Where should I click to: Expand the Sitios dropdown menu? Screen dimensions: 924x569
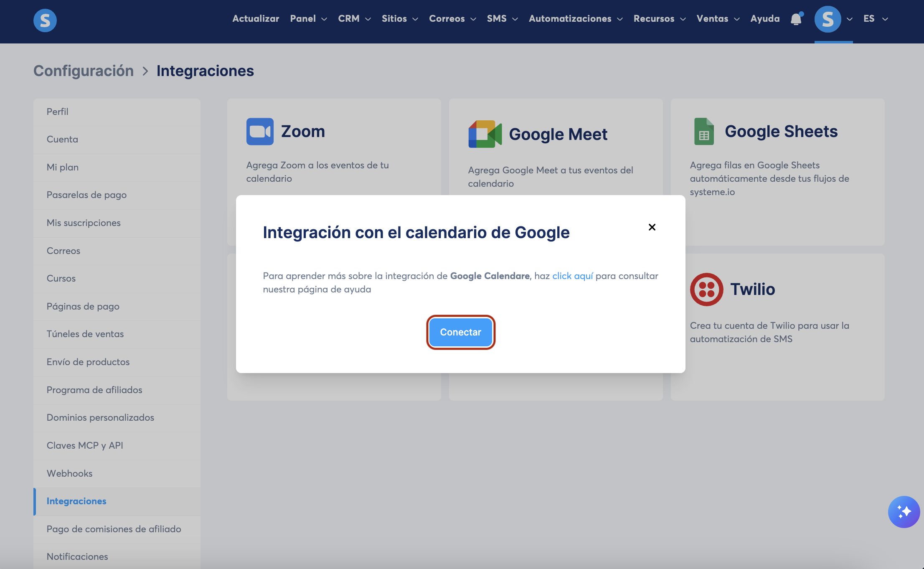(x=400, y=18)
